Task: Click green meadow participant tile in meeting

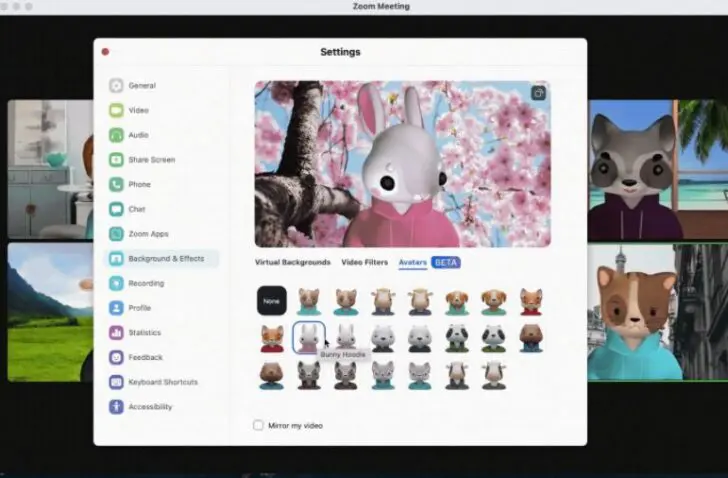Action: pyautogui.click(x=50, y=312)
